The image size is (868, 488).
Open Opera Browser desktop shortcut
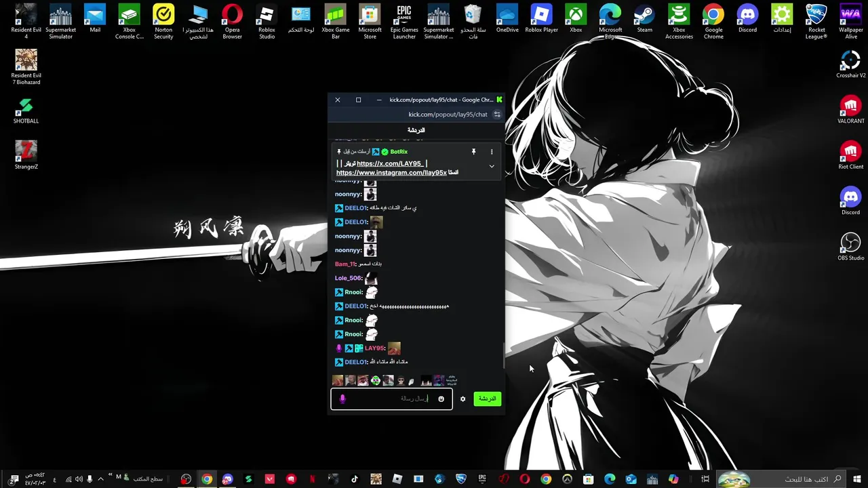(x=232, y=21)
